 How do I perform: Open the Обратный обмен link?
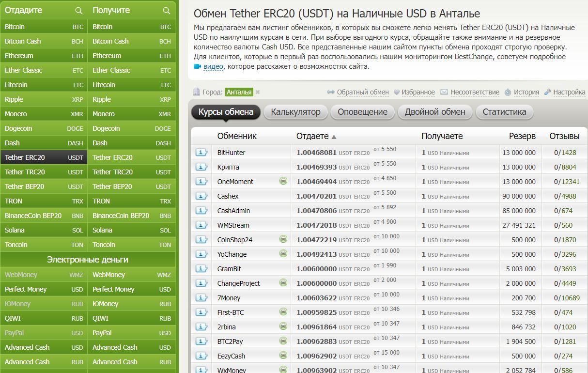click(x=363, y=92)
